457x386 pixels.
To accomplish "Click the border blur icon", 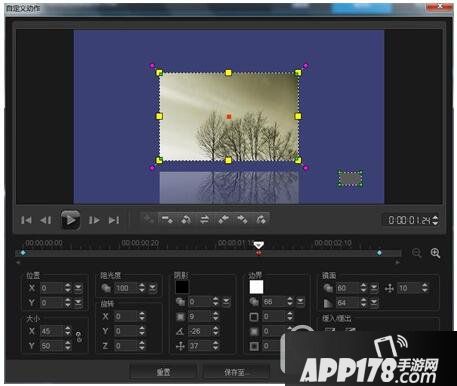I will (x=254, y=331).
